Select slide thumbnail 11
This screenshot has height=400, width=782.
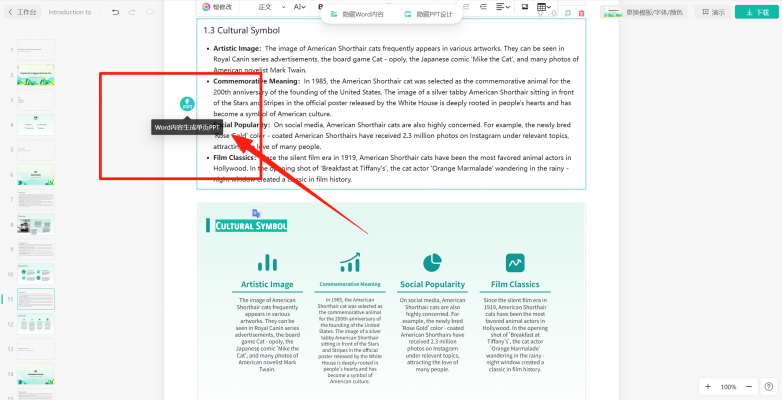click(36, 299)
